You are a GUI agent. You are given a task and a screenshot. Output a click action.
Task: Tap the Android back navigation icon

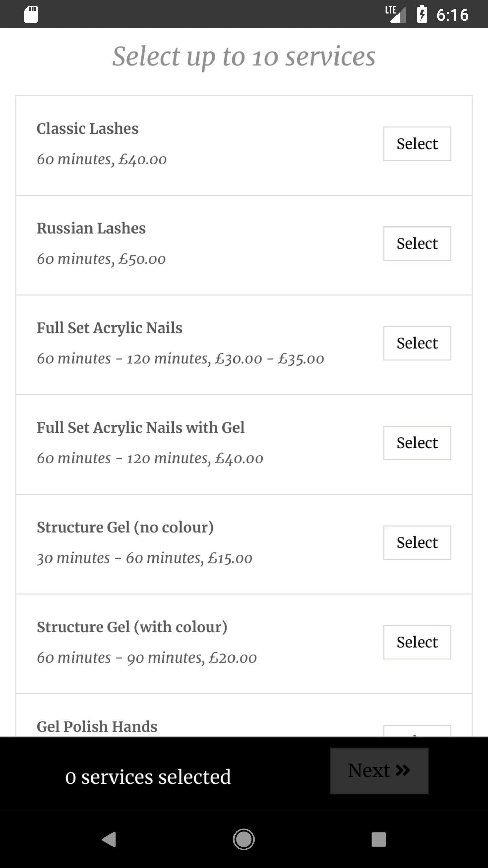pos(109,840)
